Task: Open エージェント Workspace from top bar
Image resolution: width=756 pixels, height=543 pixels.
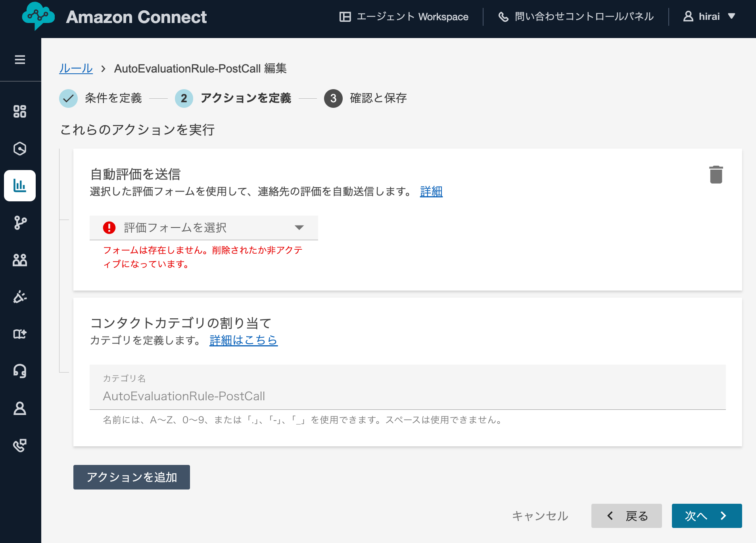Action: point(404,17)
